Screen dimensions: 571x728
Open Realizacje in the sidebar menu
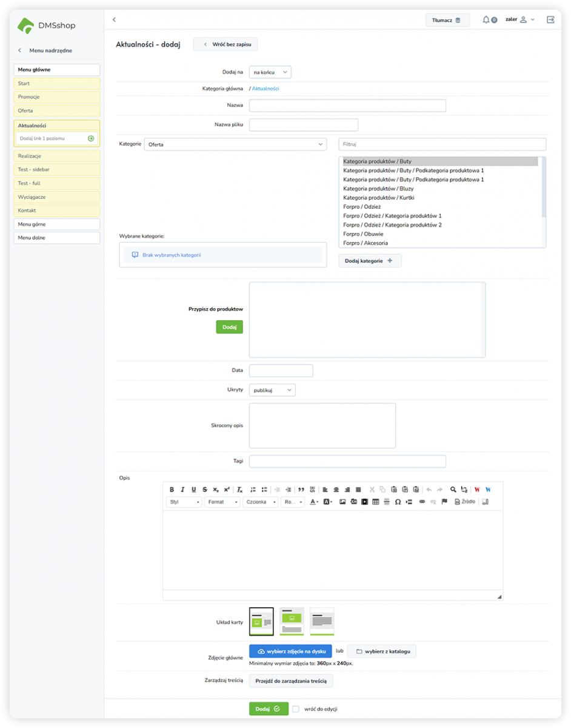click(x=56, y=157)
